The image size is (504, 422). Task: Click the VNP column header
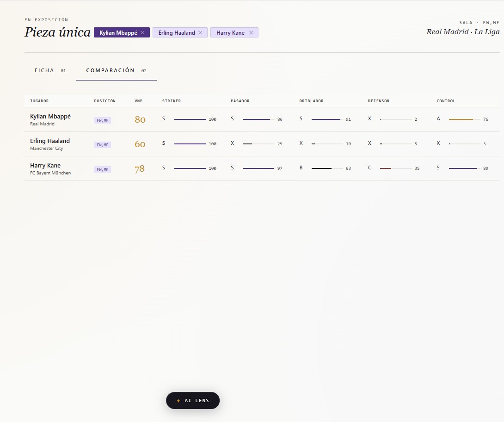[139, 101]
